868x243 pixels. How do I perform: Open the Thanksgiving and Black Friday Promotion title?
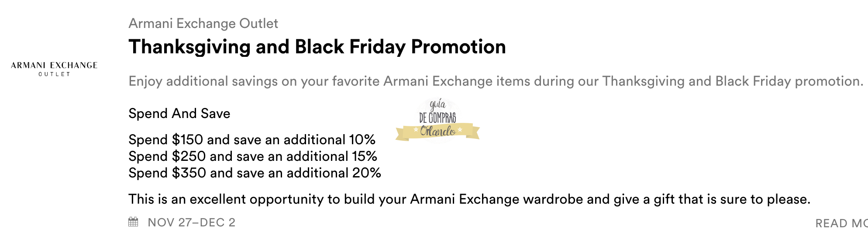click(x=317, y=47)
